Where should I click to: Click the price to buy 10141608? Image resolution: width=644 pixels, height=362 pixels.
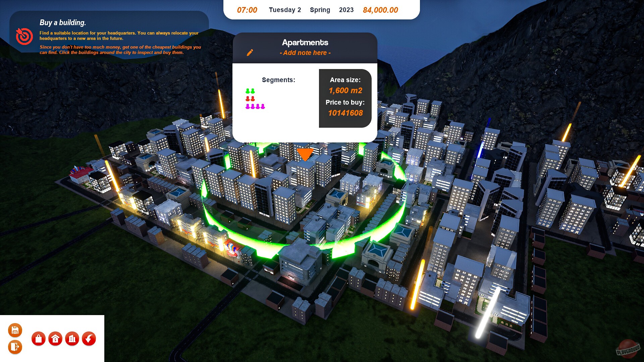345,113
